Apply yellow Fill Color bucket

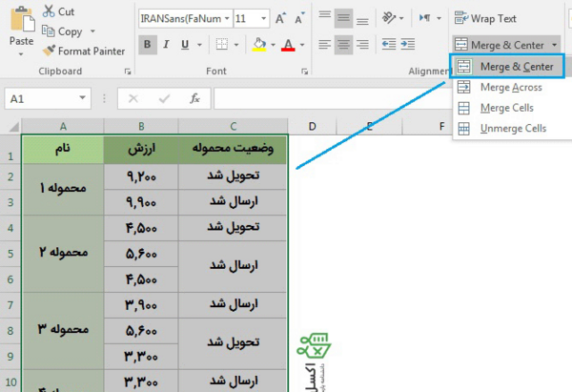tap(259, 45)
